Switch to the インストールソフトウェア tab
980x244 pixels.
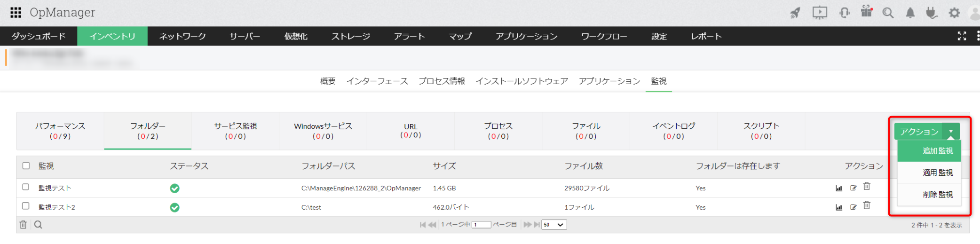(522, 81)
